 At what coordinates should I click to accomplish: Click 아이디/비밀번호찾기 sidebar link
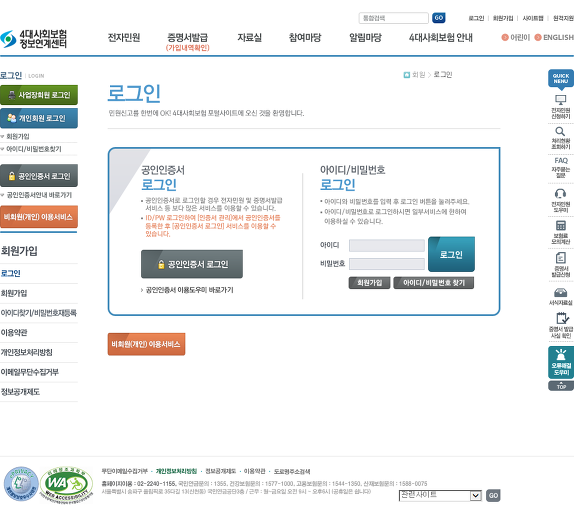[34, 149]
